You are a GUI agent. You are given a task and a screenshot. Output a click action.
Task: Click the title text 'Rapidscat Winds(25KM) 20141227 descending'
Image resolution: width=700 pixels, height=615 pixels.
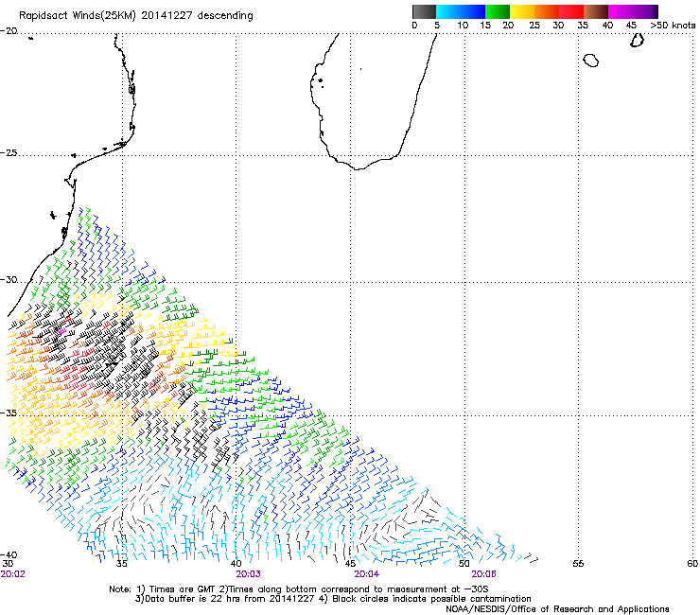[135, 16]
